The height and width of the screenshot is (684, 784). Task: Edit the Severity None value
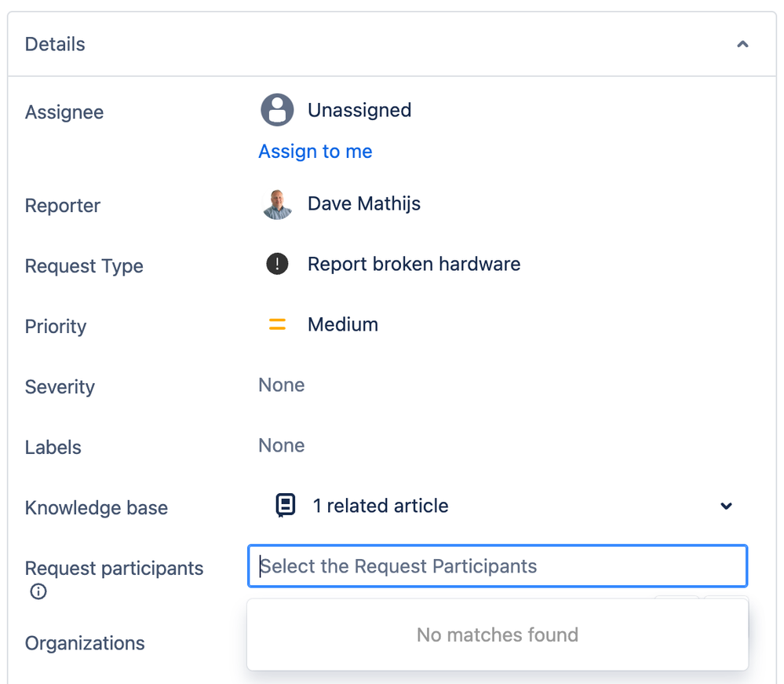282,385
